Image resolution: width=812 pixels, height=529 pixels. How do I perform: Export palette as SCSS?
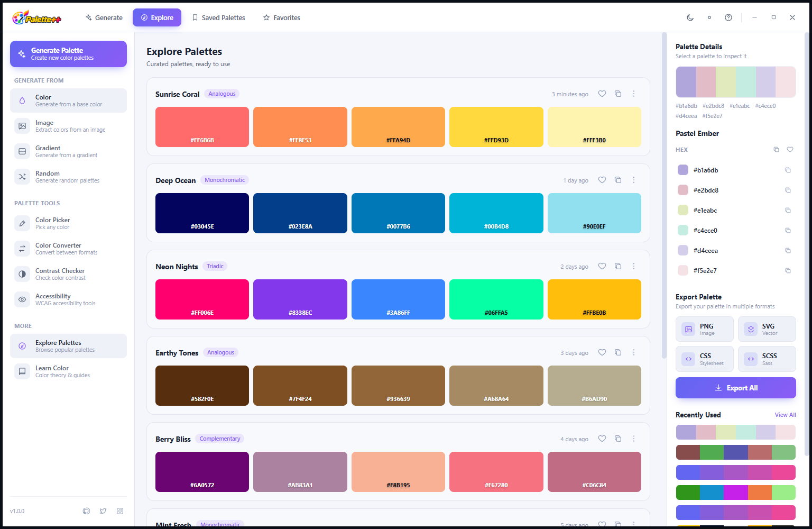pos(767,359)
